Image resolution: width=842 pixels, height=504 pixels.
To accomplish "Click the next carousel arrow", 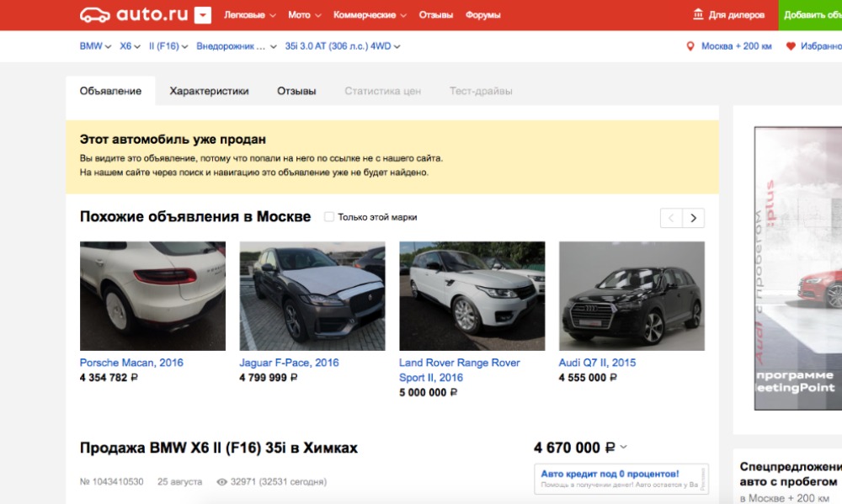I will pos(693,218).
